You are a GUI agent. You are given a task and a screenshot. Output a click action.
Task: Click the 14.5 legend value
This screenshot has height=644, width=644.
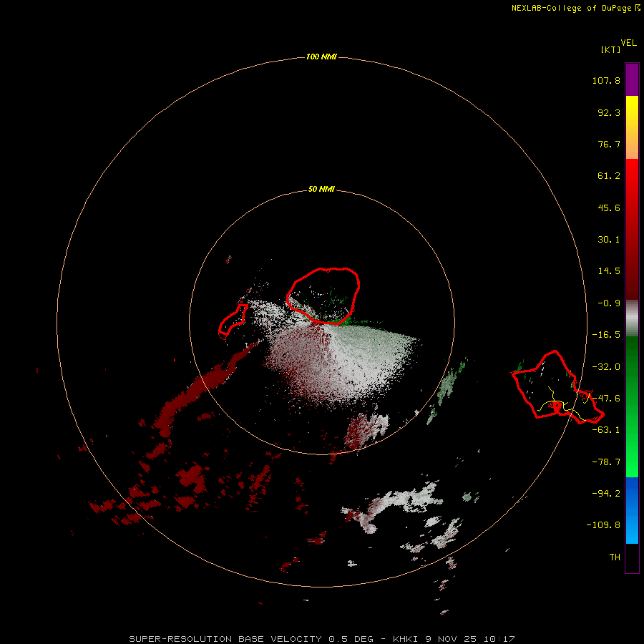[609, 271]
